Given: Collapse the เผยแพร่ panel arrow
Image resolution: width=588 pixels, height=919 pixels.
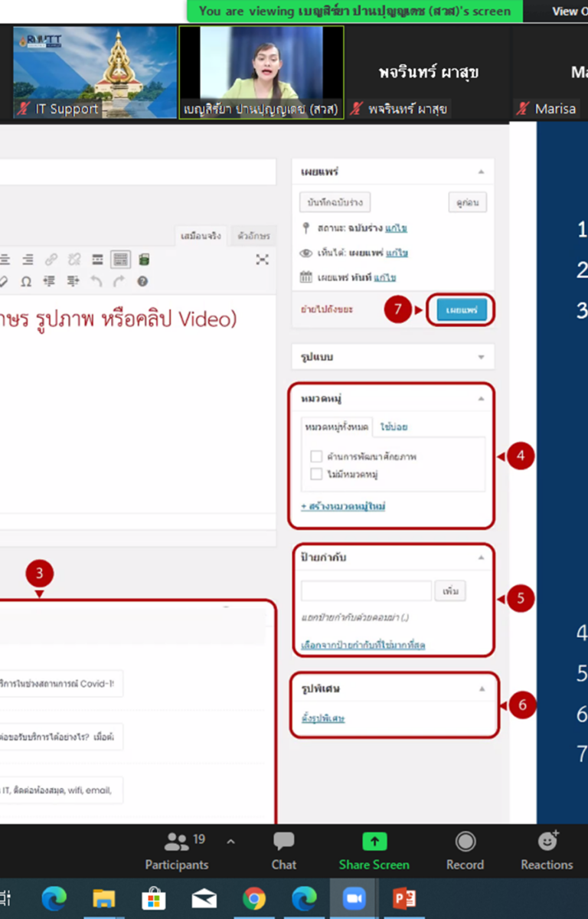Looking at the screenshot, I should [481, 172].
